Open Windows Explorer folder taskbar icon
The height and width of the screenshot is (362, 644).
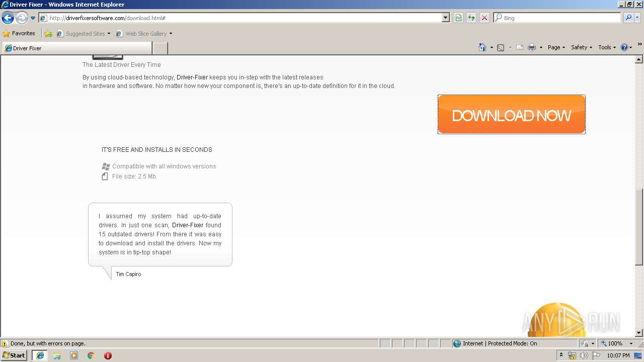click(x=57, y=355)
